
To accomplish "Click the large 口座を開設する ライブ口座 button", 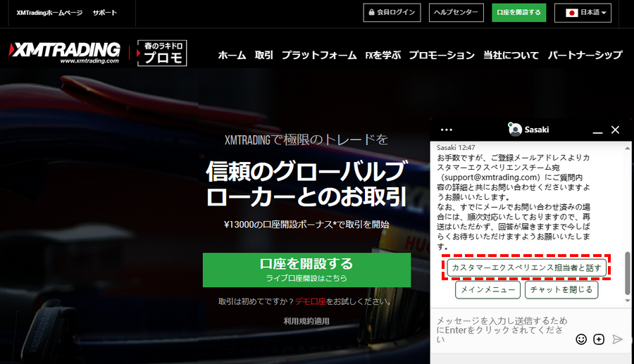I will (x=306, y=270).
